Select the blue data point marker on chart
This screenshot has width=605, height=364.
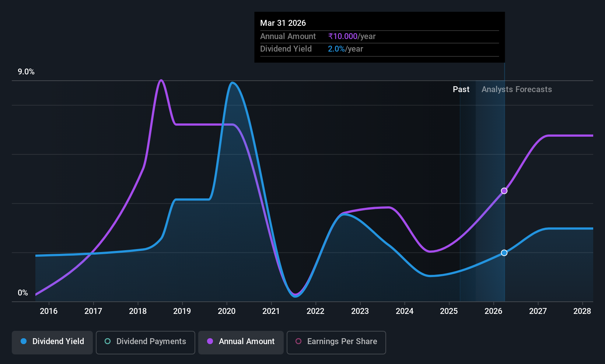[504, 253]
